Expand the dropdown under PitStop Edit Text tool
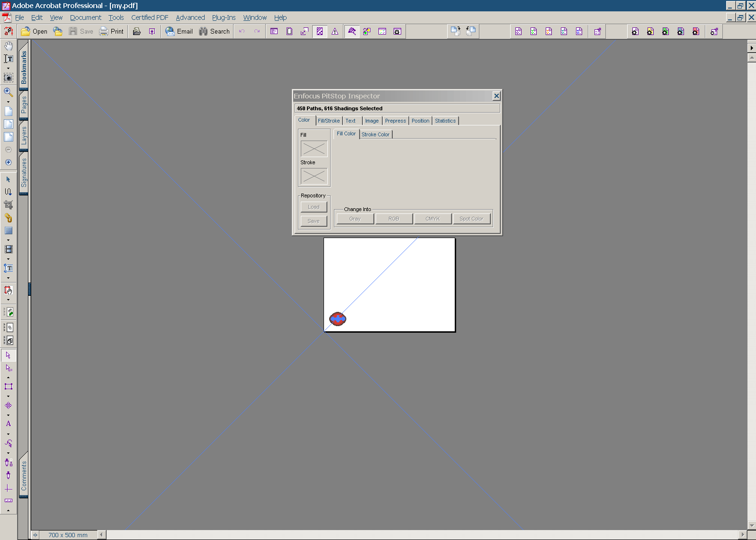Screen dimensions: 756x540 click(9, 434)
